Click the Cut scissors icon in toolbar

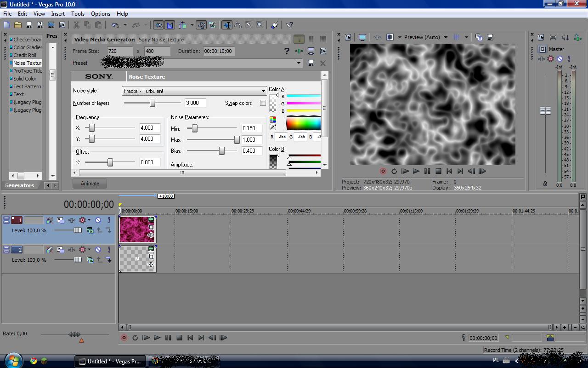click(76, 25)
